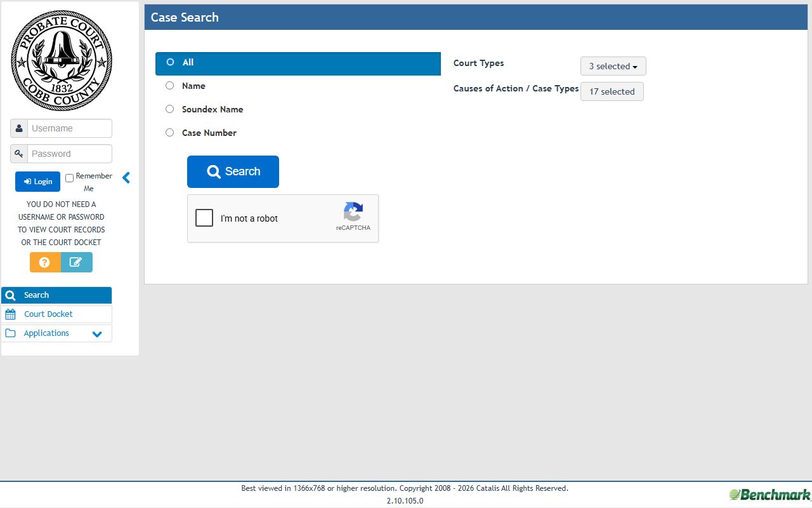Open the Applications menu item

(x=56, y=333)
